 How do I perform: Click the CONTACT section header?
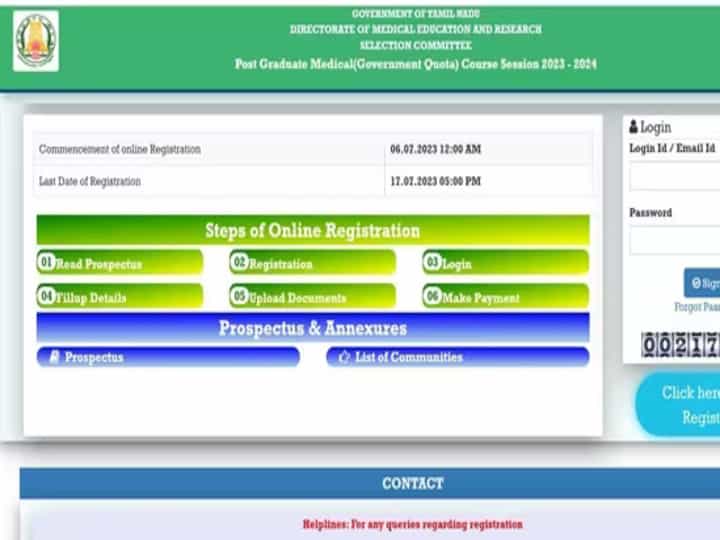point(370,483)
